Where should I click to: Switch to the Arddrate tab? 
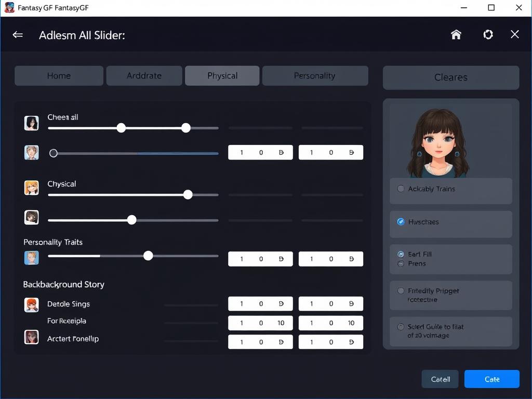click(x=144, y=76)
